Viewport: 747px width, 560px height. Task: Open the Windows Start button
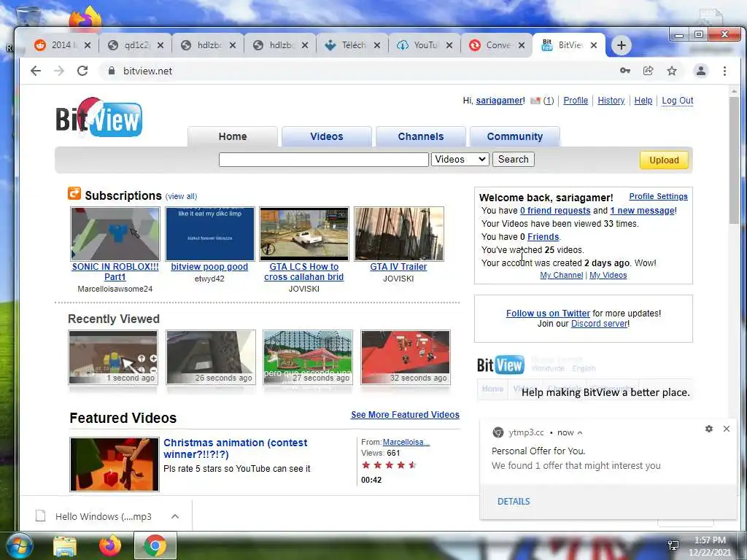pos(19,545)
